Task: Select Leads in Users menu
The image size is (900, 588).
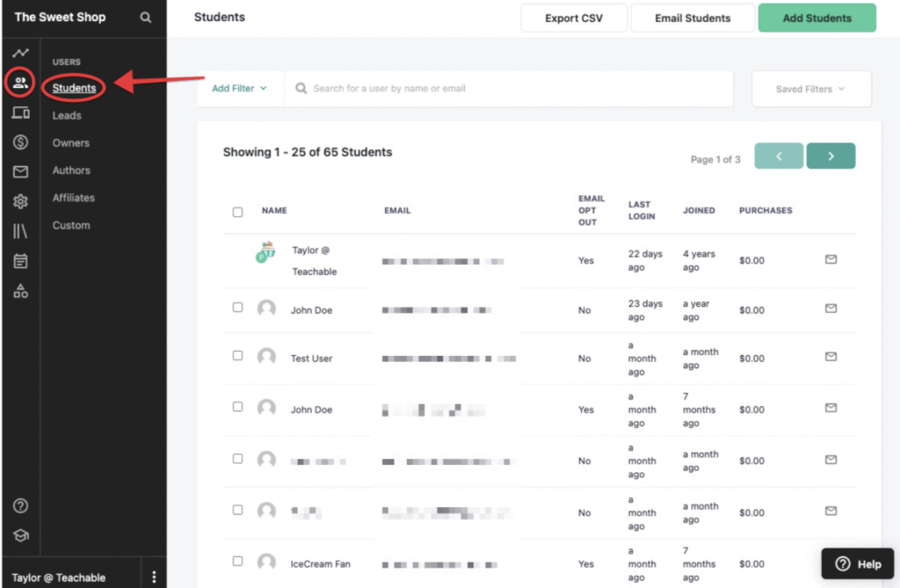Action: tap(67, 115)
